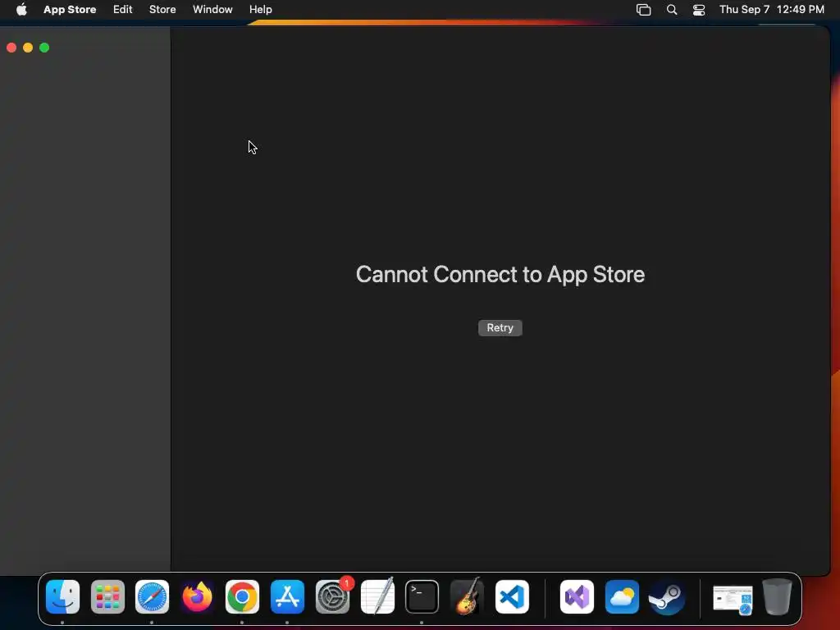Launch GarageBand from the Dock
This screenshot has width=840, height=630.
pos(467,597)
